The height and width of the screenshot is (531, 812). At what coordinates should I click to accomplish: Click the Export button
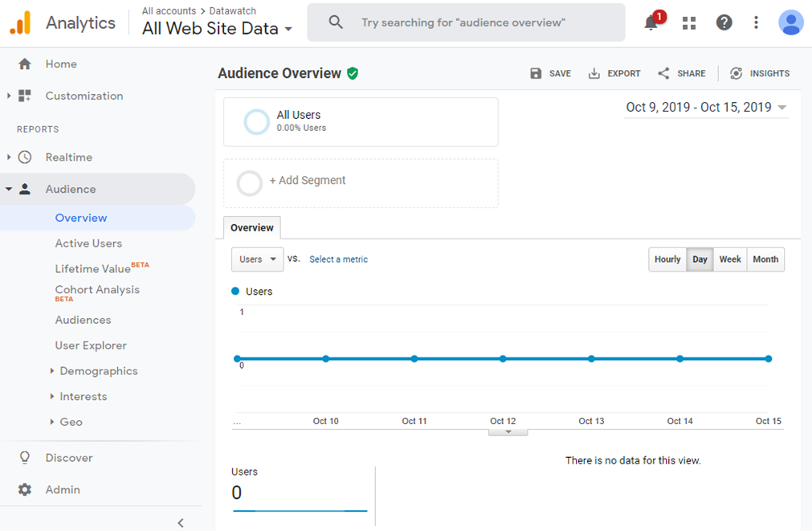point(614,73)
